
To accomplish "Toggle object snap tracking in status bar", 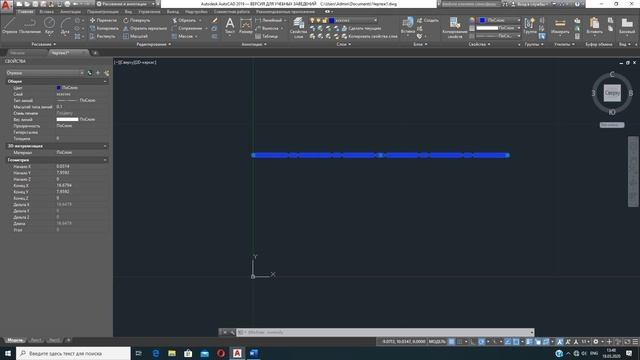I will click(x=507, y=342).
